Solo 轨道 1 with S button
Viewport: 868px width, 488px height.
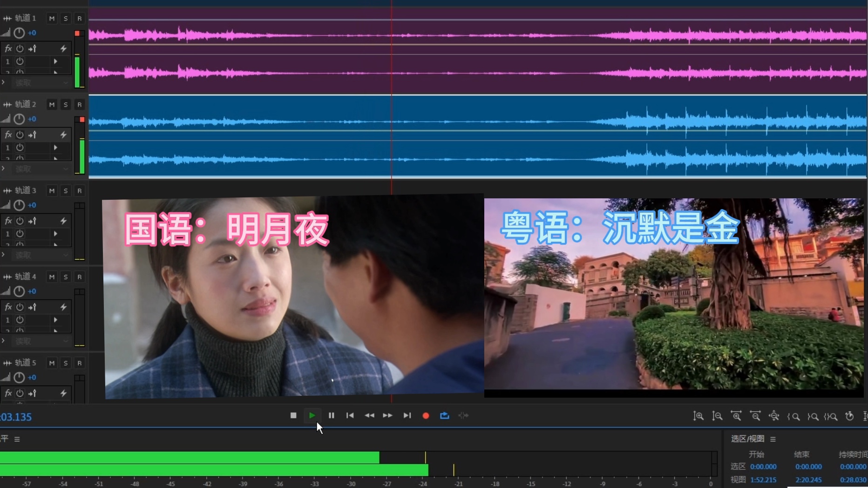(x=66, y=19)
